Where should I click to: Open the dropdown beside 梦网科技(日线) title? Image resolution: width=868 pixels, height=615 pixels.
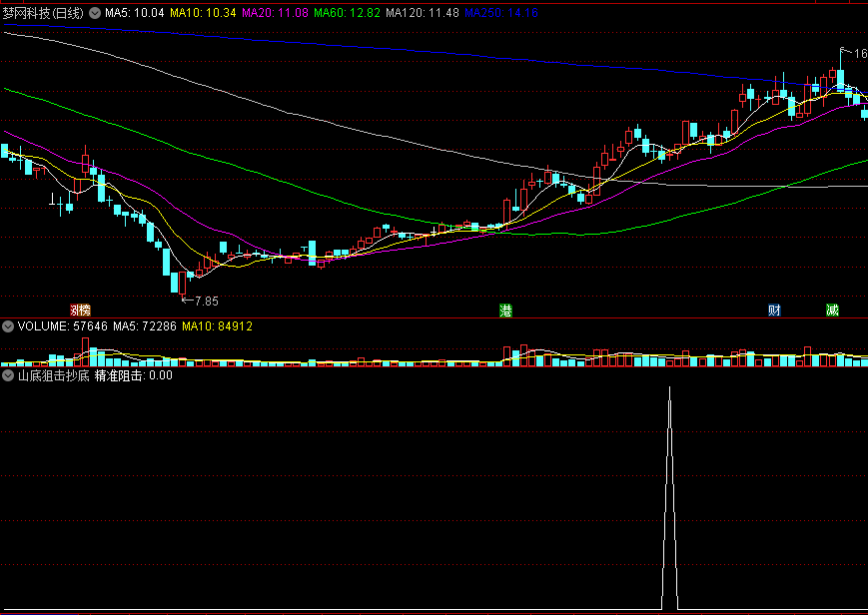(95, 13)
